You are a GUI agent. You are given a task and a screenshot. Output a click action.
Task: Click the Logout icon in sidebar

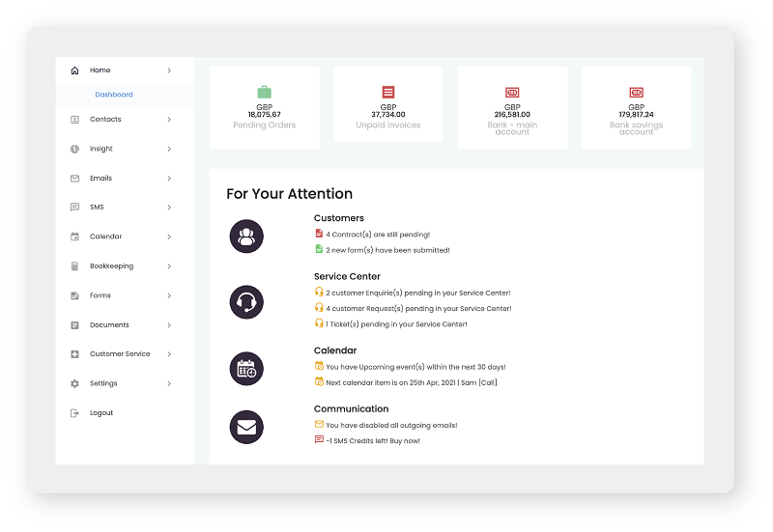click(74, 413)
